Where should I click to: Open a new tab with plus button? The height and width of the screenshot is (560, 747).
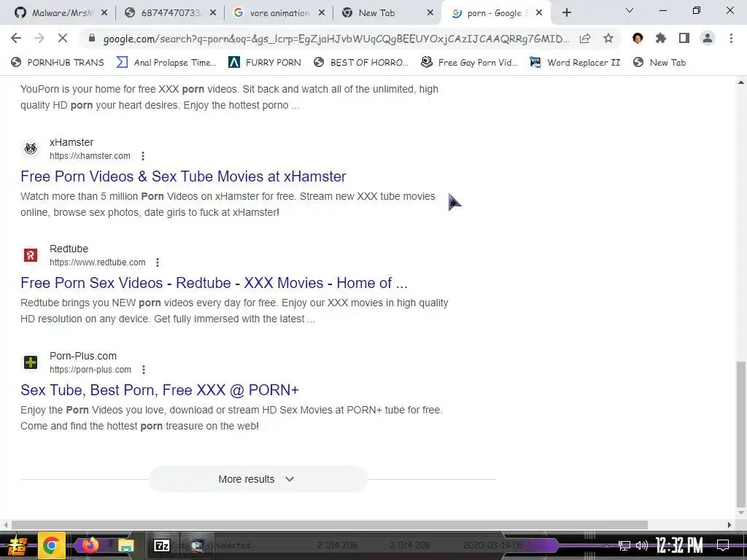click(x=566, y=13)
